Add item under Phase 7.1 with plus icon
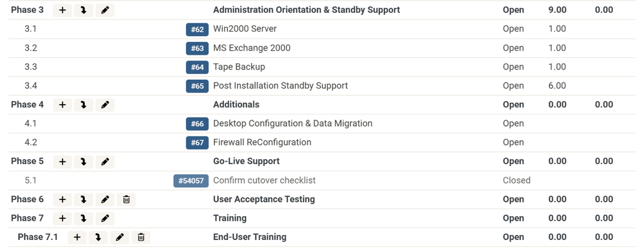 77,237
